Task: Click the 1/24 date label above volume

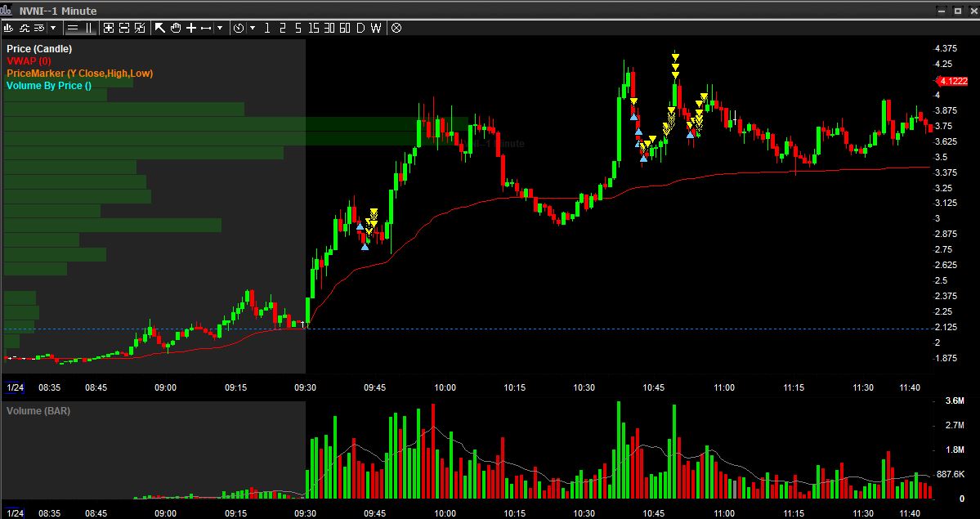Action: click(15, 387)
